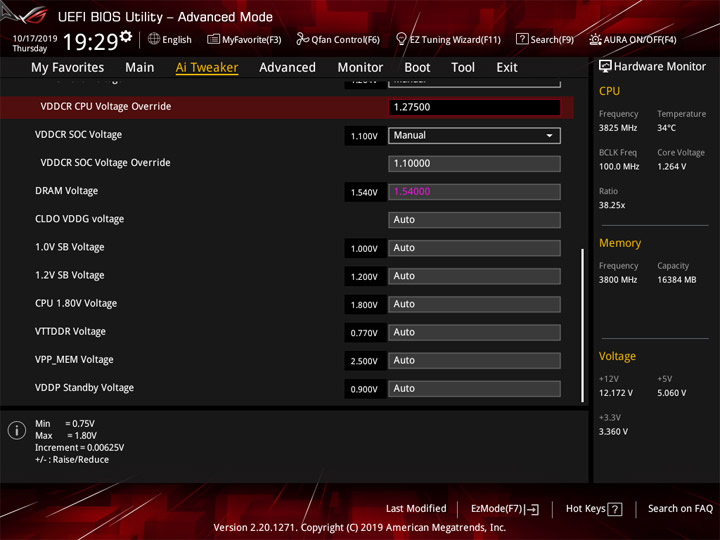This screenshot has height=540, width=720.
Task: Select VPP_MEM Voltage label
Action: 74,360
